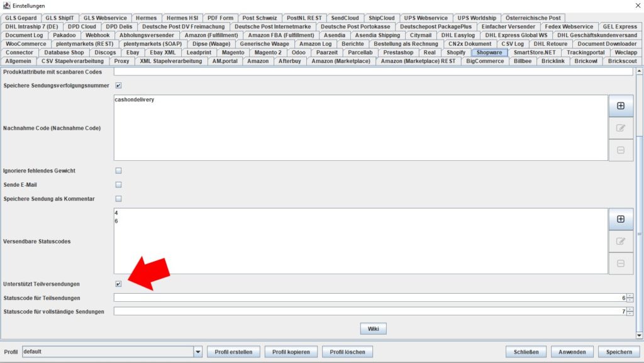The image size is (644, 363).
Task: Open the BigCommerce tab
Action: pyautogui.click(x=485, y=61)
